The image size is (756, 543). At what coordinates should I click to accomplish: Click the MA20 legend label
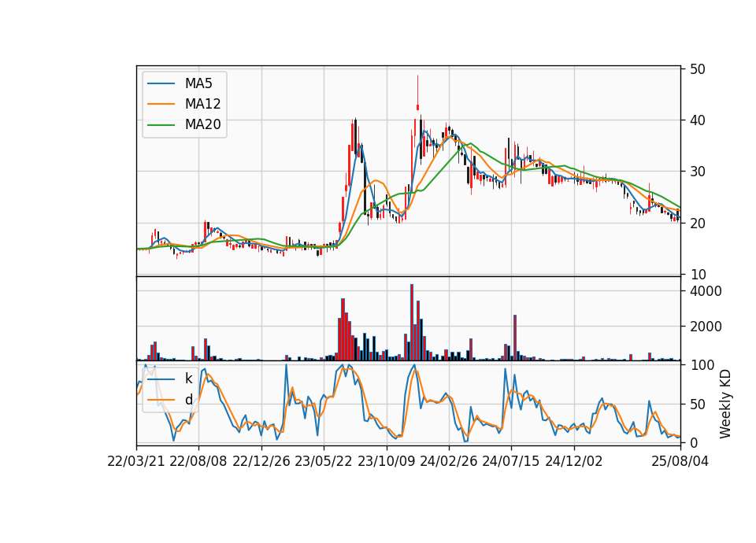click(202, 125)
